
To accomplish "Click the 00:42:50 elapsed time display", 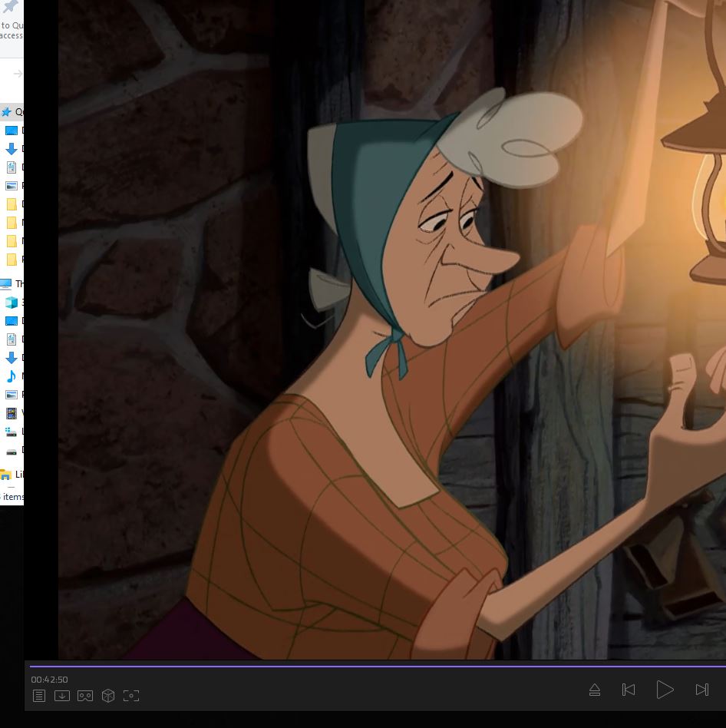I will 49,680.
